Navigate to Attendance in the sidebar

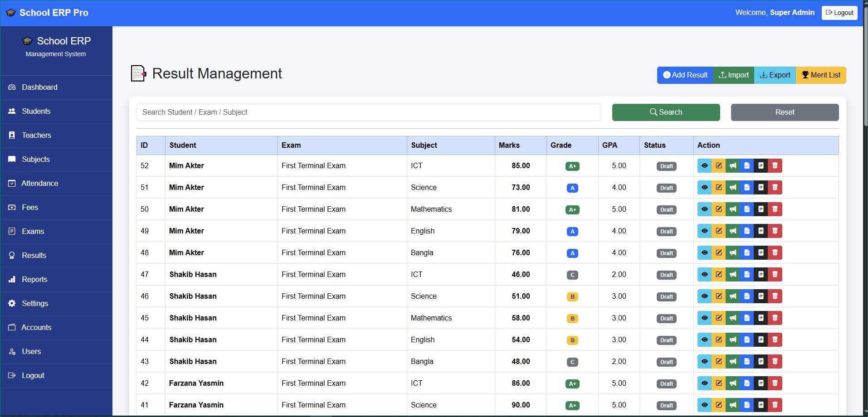pos(56,184)
